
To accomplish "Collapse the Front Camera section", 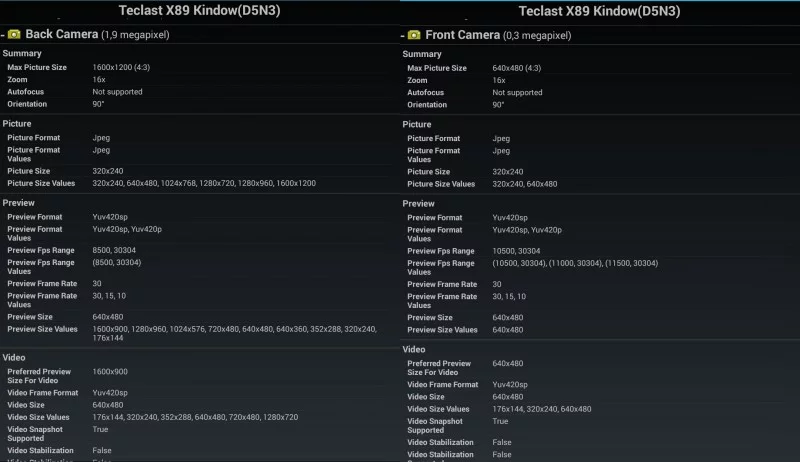I will click(x=403, y=35).
